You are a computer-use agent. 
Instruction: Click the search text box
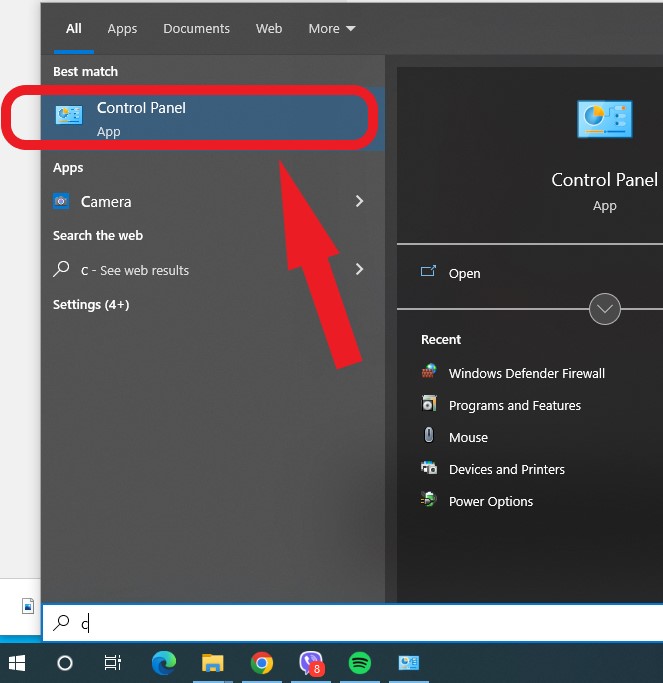point(350,624)
